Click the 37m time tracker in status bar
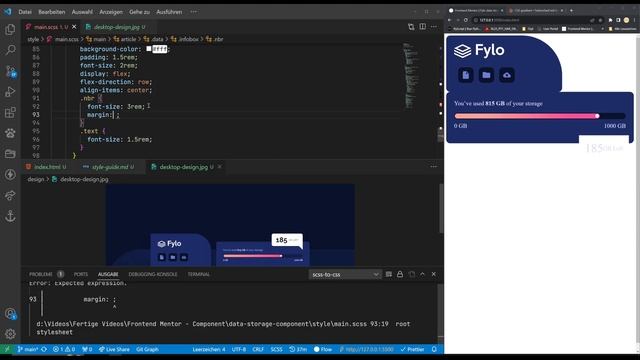The height and width of the screenshot is (360, 640). [x=298, y=349]
